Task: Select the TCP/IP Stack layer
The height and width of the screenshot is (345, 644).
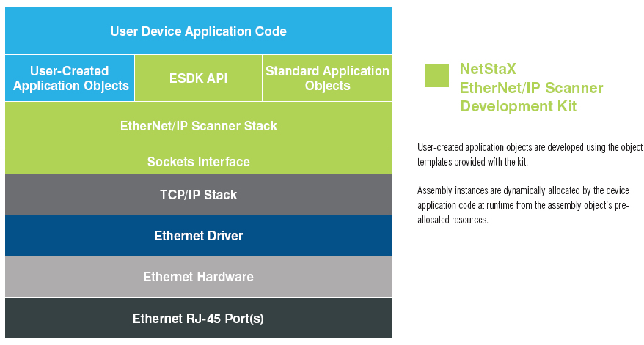Action: 198,194
